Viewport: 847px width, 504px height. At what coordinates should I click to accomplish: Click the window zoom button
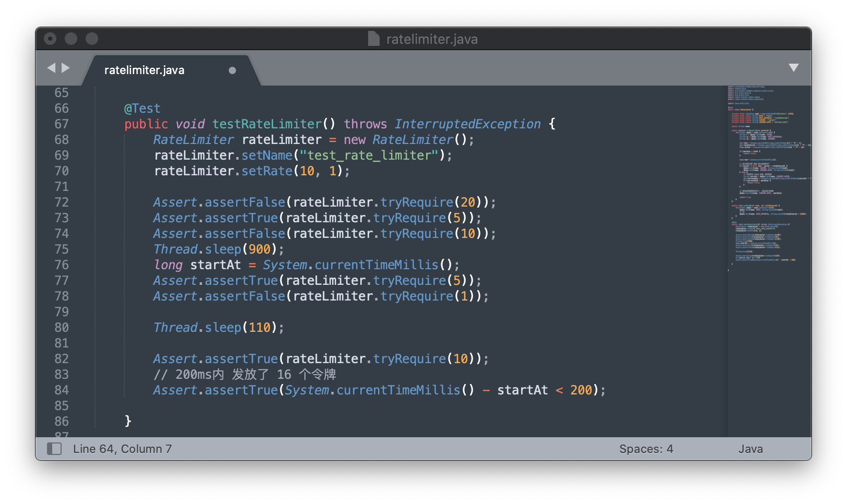92,39
